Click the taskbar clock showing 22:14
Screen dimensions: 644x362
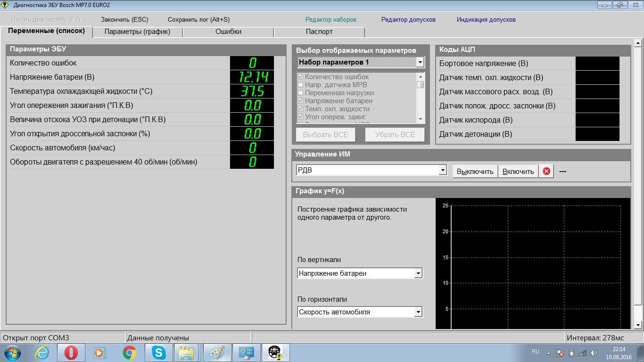[x=619, y=353]
